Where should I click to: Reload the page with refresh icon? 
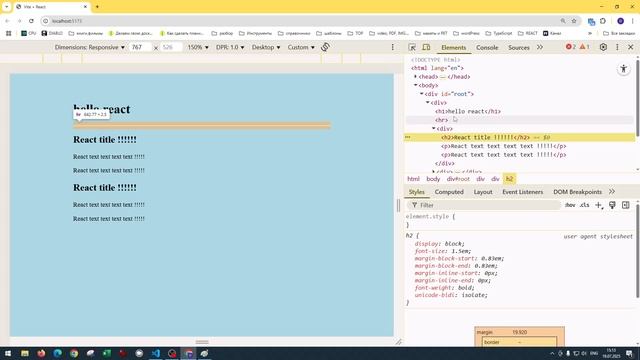click(31, 21)
